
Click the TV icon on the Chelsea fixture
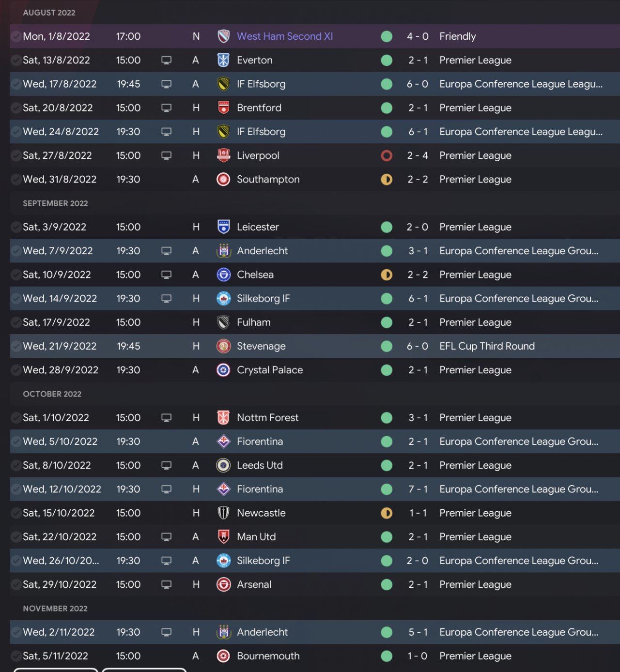click(166, 275)
